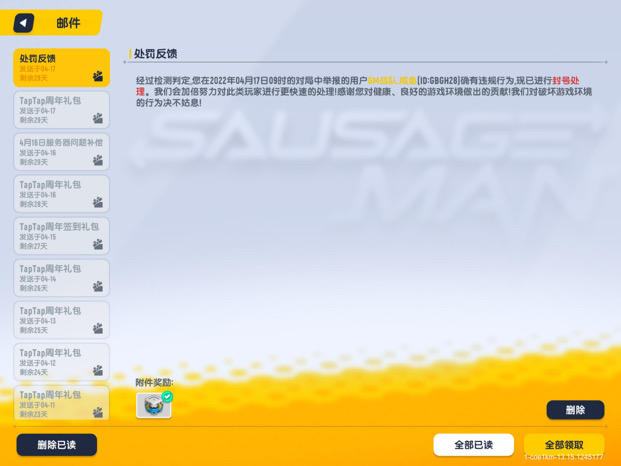621x466 pixels.
Task: Click gift icon on 04-12 TapTap周年礼包
Action: [98, 370]
